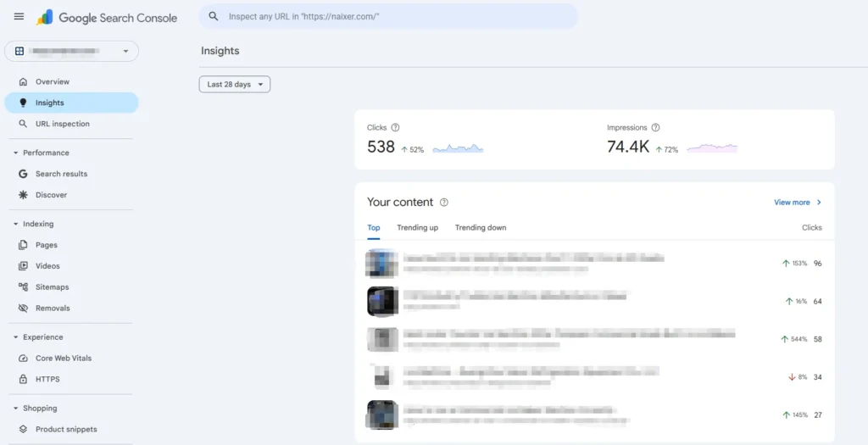Click thumbnail of the 64-click content row
The height and width of the screenshot is (445, 868).
pos(382,302)
